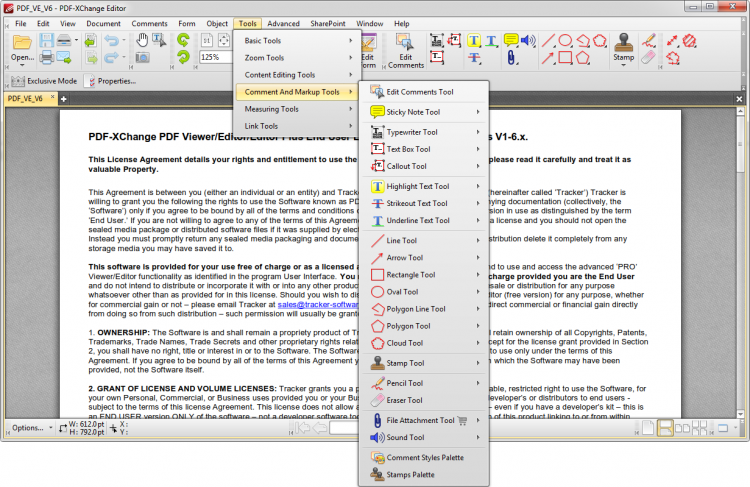750x487 pixels.
Task: Choose Stamps Palette entry
Action: pyautogui.click(x=424, y=475)
